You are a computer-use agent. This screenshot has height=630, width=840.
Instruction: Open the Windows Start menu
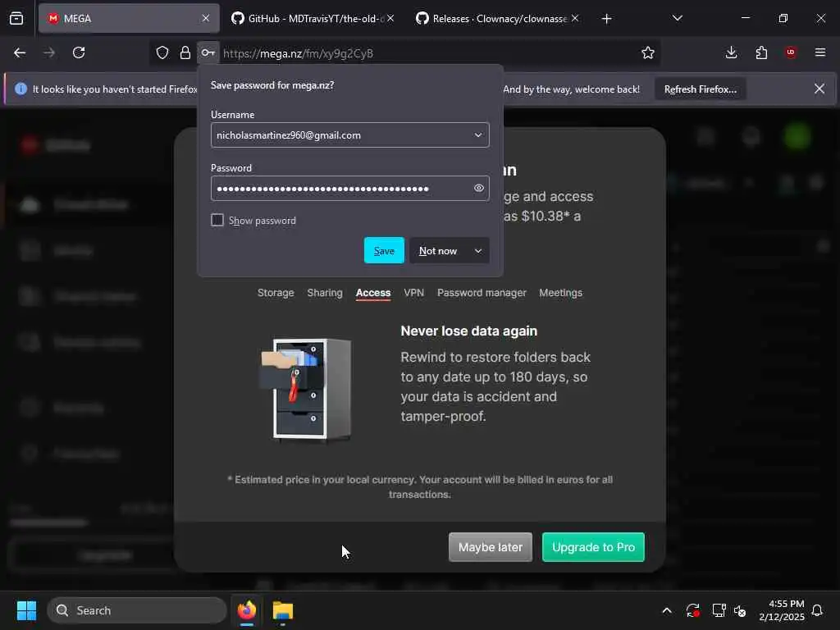point(26,610)
